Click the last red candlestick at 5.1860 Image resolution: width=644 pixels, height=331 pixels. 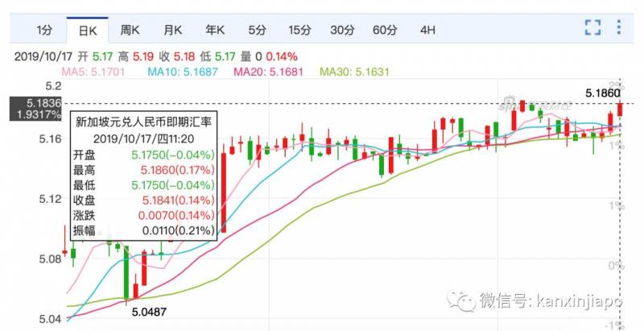click(620, 110)
